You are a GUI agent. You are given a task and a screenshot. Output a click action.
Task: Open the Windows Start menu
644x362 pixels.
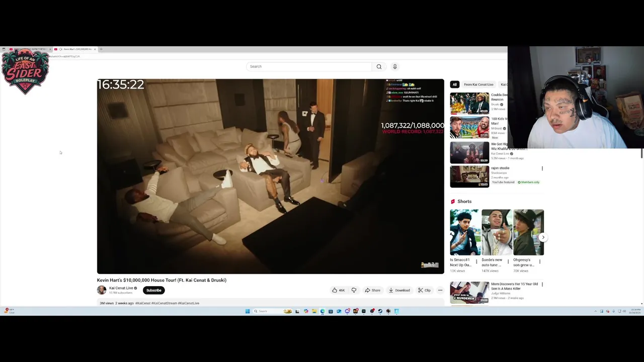point(248,311)
